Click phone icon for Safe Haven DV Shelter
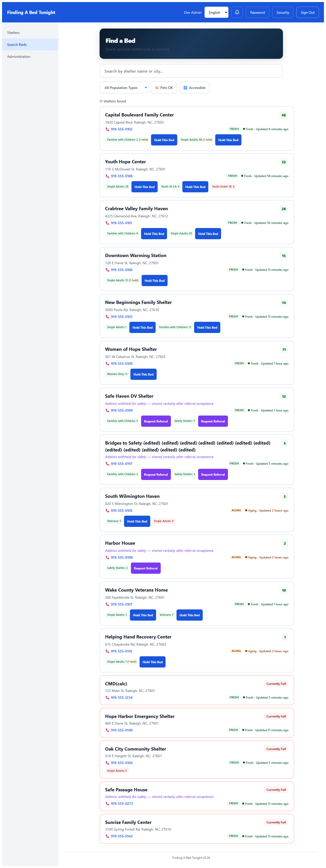This screenshot has width=326, height=868. (x=107, y=410)
